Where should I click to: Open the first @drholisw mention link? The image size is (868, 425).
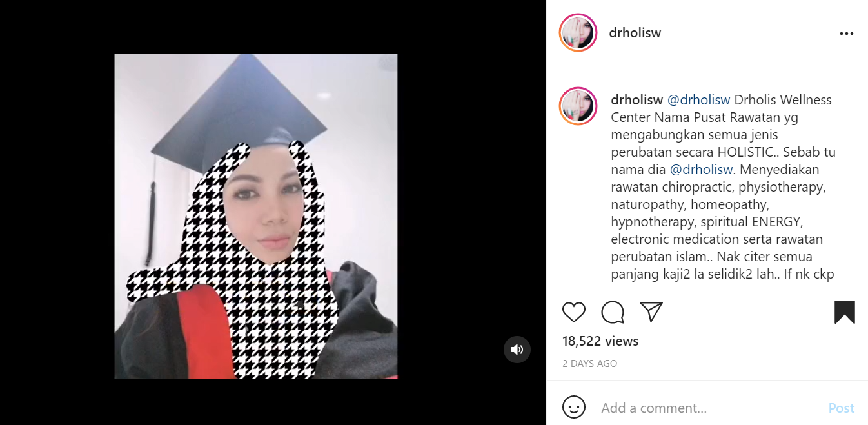[x=698, y=100]
